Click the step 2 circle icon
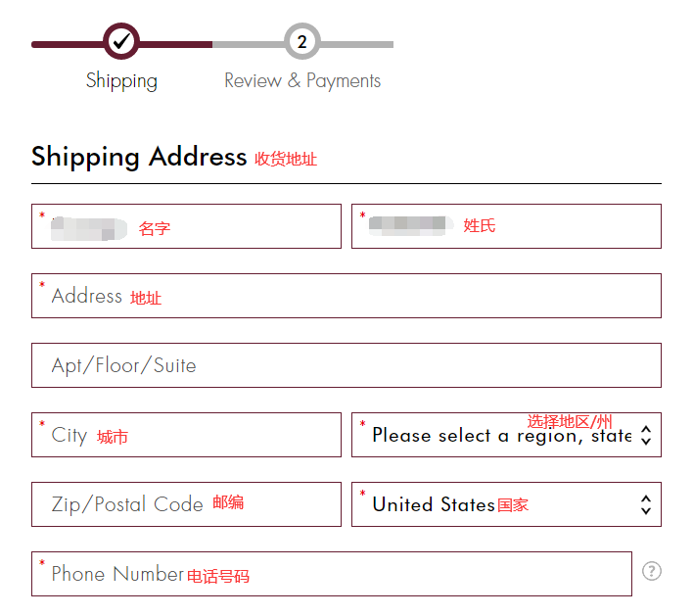 302,42
